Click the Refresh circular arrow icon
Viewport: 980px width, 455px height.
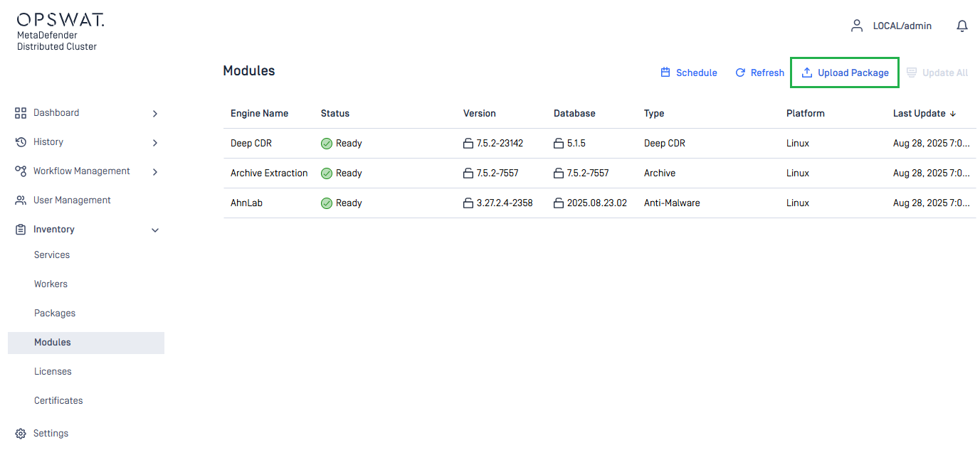(x=740, y=73)
